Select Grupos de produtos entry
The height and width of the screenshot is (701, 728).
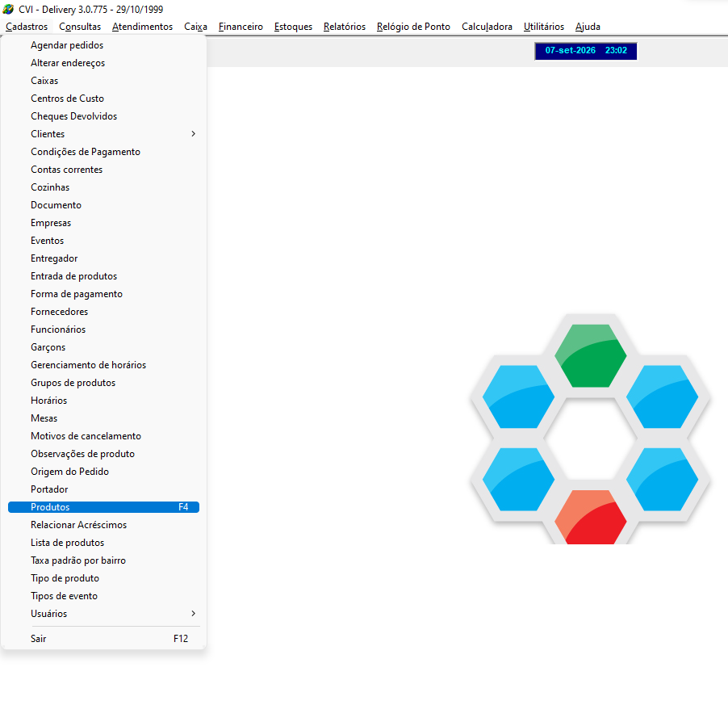[x=103, y=383]
